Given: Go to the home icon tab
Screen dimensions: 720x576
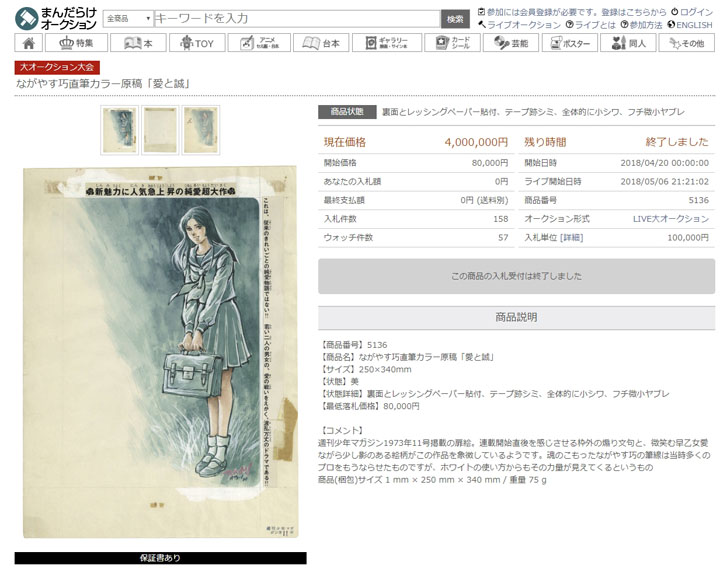Looking at the screenshot, I should click(x=28, y=43).
